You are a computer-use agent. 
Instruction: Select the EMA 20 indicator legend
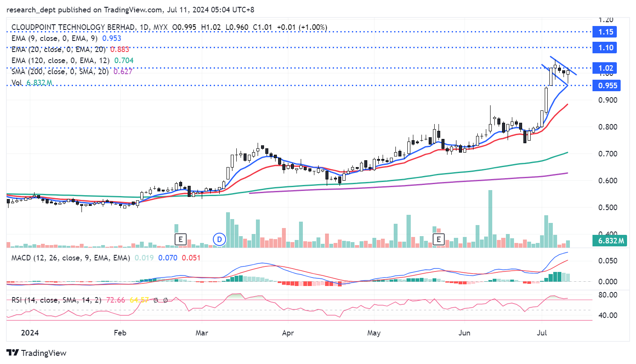[x=58, y=49]
